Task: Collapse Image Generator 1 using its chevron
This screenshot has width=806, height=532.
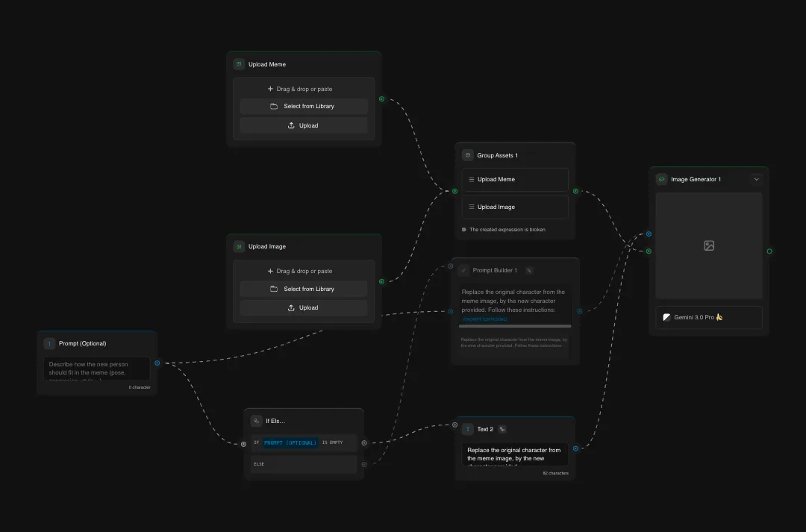Action: tap(757, 179)
